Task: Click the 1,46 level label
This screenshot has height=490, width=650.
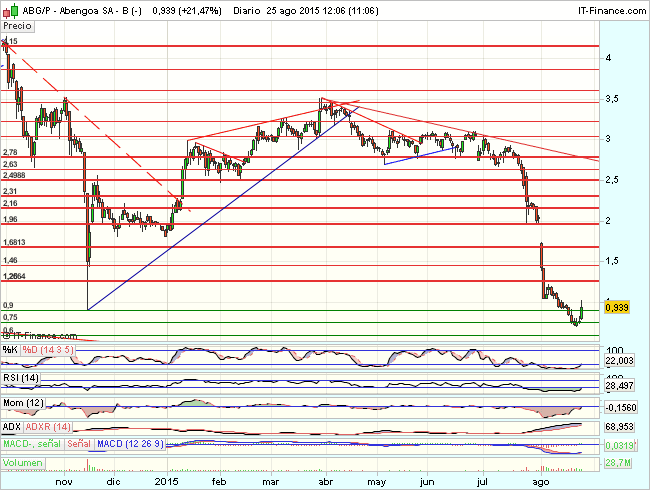Action: point(10,260)
